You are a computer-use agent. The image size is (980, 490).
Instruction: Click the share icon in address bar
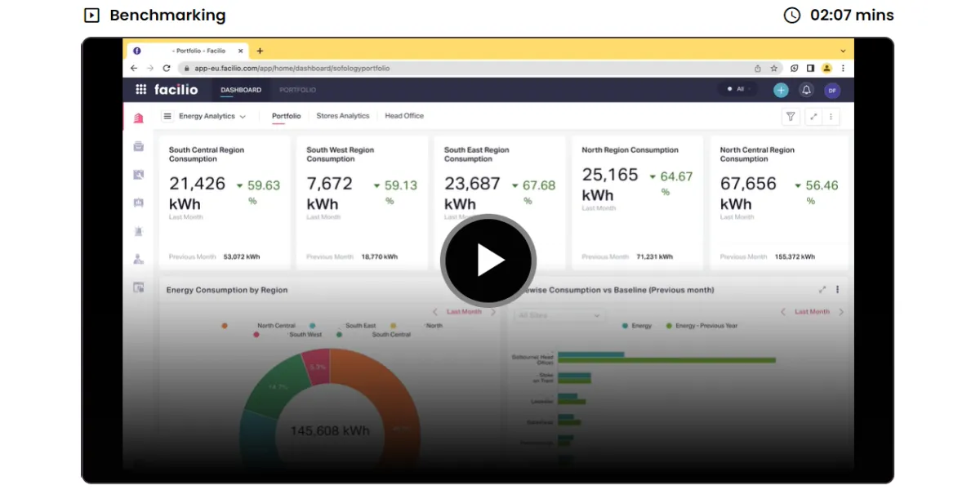point(758,69)
